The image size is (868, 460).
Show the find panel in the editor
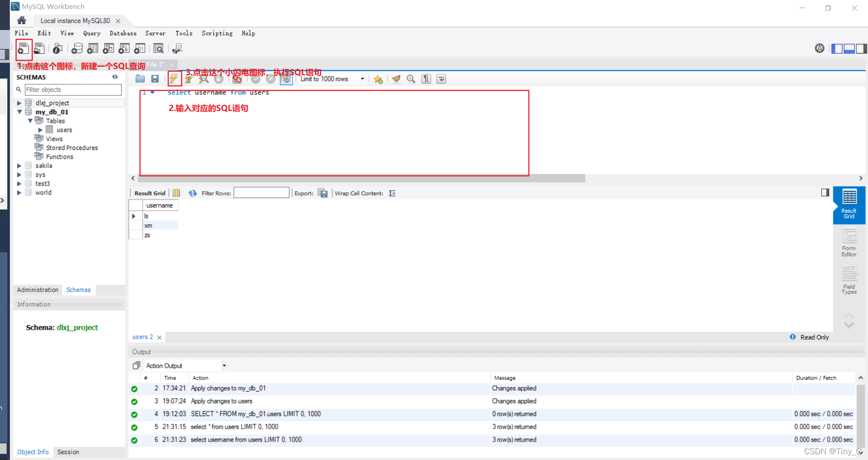(411, 79)
